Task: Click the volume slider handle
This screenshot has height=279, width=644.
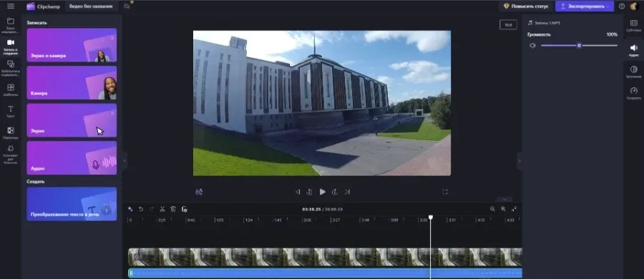Action: tap(579, 46)
